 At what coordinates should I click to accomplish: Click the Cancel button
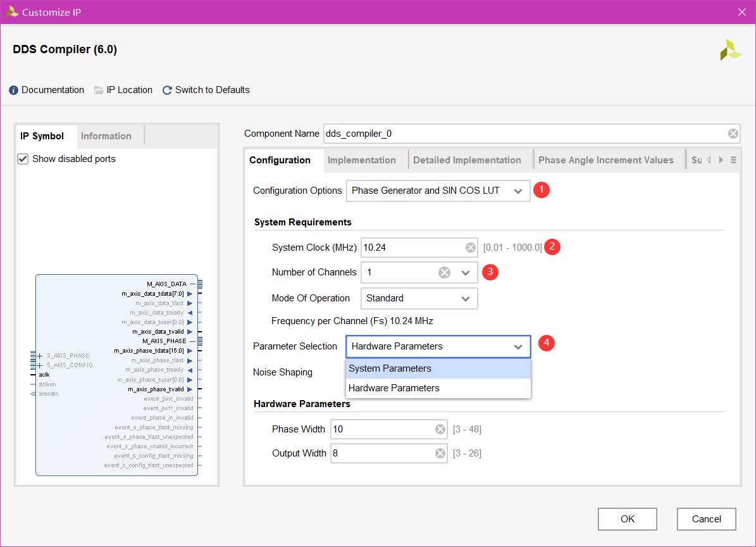pos(707,519)
